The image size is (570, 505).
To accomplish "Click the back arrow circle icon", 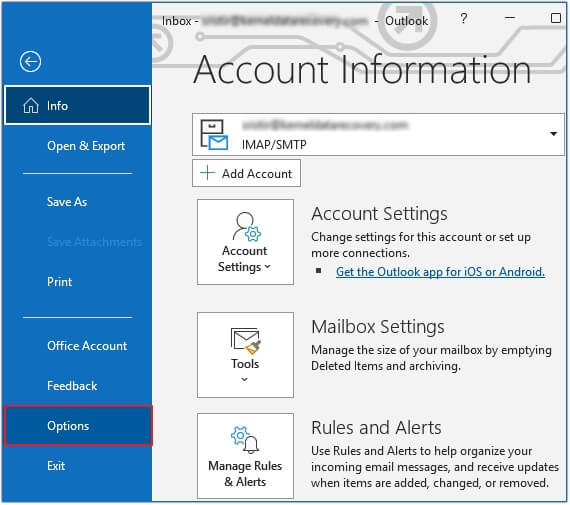I will point(30,61).
